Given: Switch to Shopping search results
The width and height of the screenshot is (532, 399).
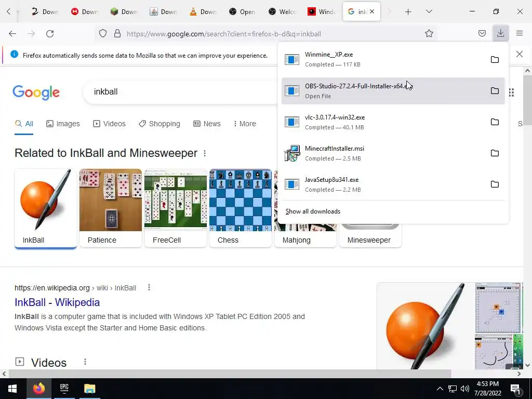Looking at the screenshot, I should [x=159, y=124].
